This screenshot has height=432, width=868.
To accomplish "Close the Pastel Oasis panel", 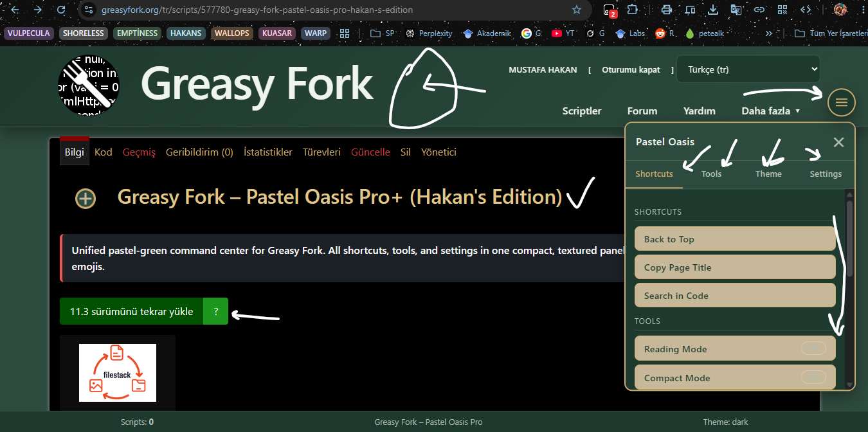I will pyautogui.click(x=838, y=142).
